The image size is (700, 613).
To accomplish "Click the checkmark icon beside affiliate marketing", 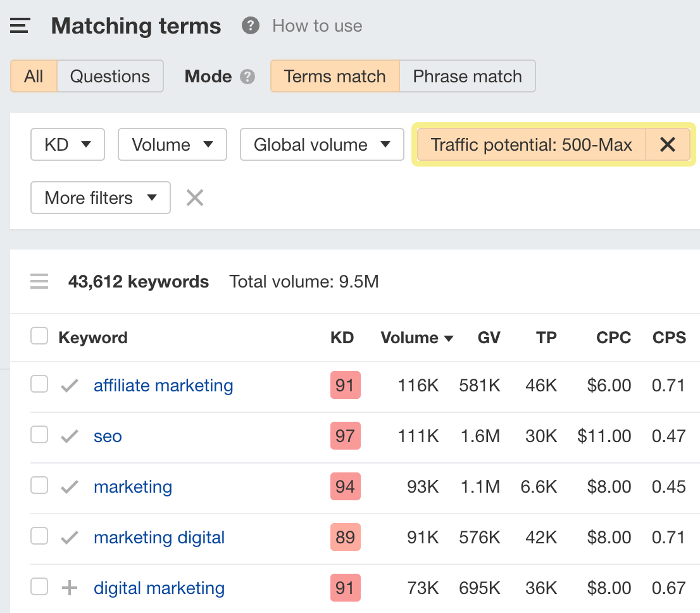I will click(x=68, y=385).
